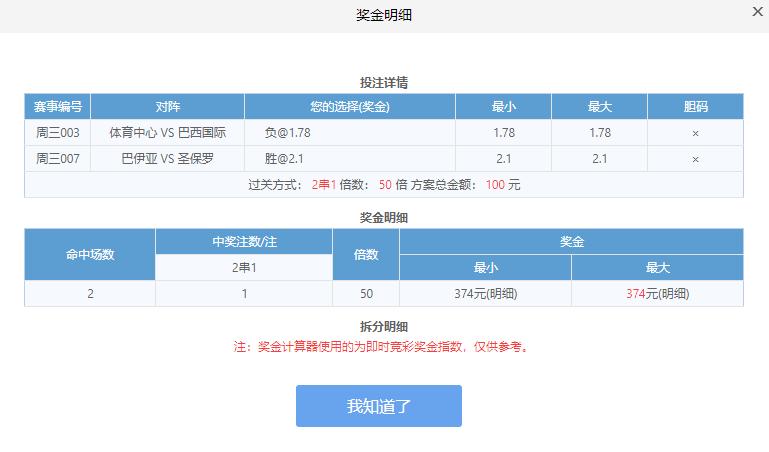Click the 拆分明细 section heading

click(384, 326)
